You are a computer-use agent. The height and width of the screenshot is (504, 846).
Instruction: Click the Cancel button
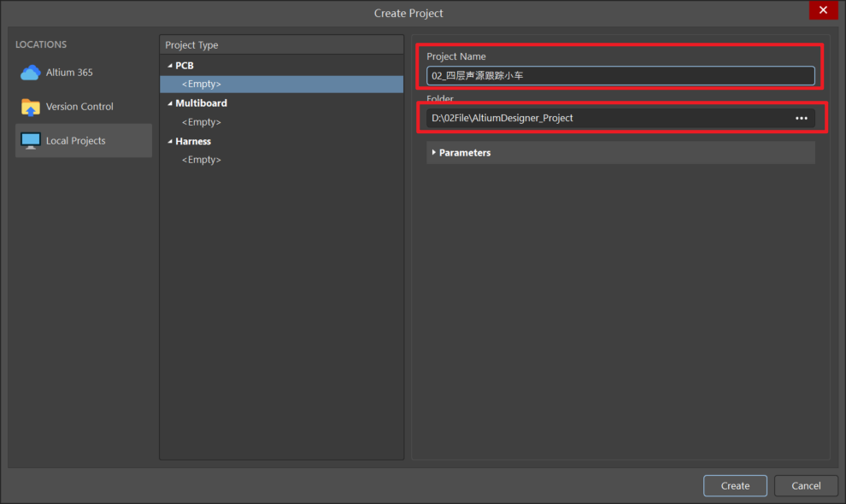(806, 486)
